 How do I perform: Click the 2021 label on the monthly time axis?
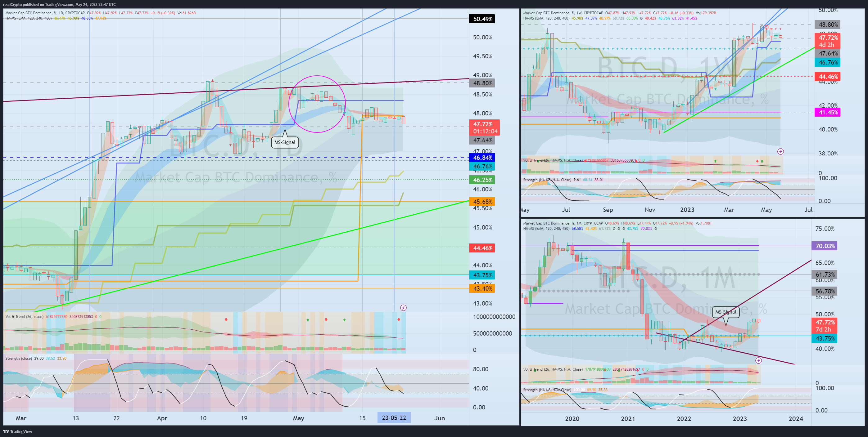click(x=628, y=419)
